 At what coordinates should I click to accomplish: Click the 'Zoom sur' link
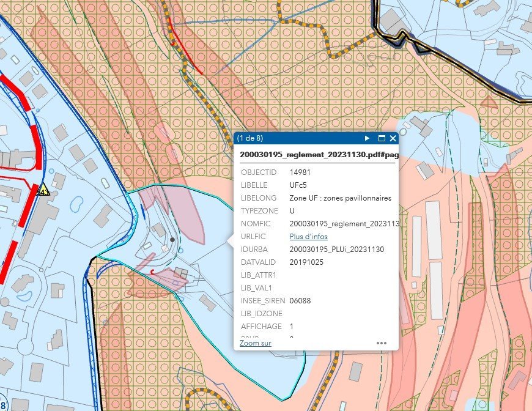tap(255, 343)
